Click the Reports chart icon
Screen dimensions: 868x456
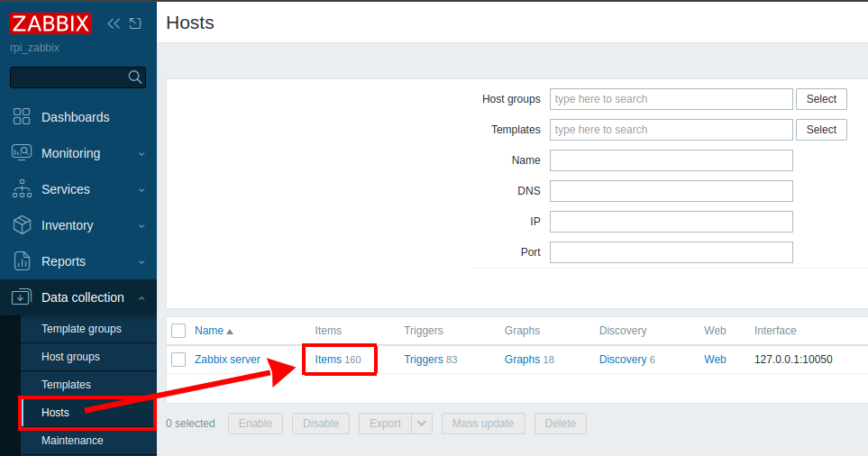22,260
